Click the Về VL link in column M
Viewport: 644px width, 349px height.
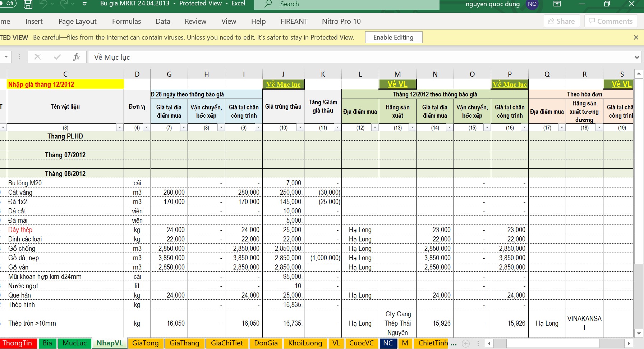pos(397,84)
